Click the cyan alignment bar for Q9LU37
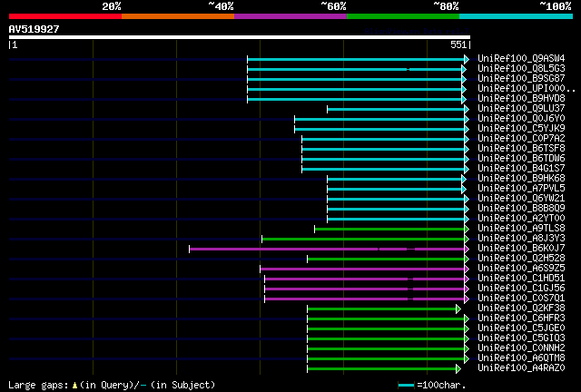The height and width of the screenshot is (392, 581). point(396,109)
